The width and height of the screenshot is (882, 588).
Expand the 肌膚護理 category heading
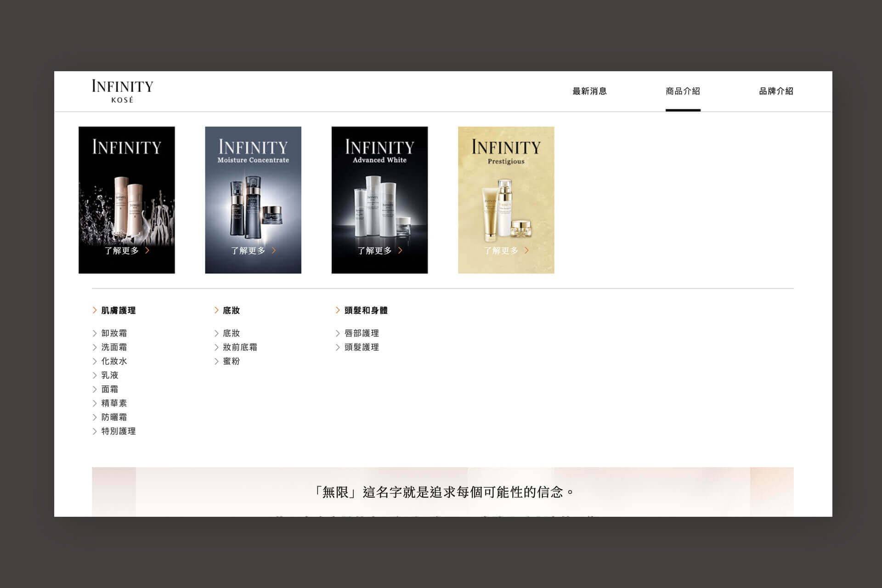tap(118, 311)
